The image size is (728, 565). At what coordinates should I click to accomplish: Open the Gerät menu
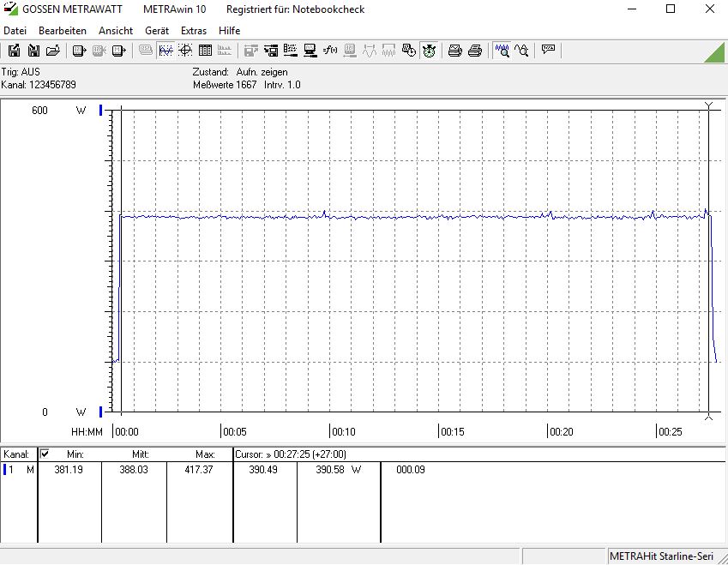click(157, 31)
